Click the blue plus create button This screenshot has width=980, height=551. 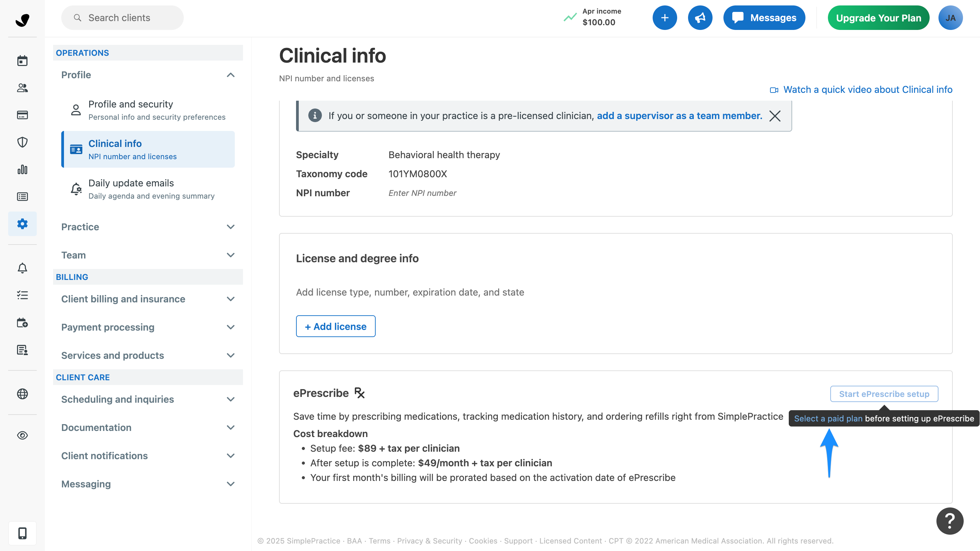click(664, 17)
